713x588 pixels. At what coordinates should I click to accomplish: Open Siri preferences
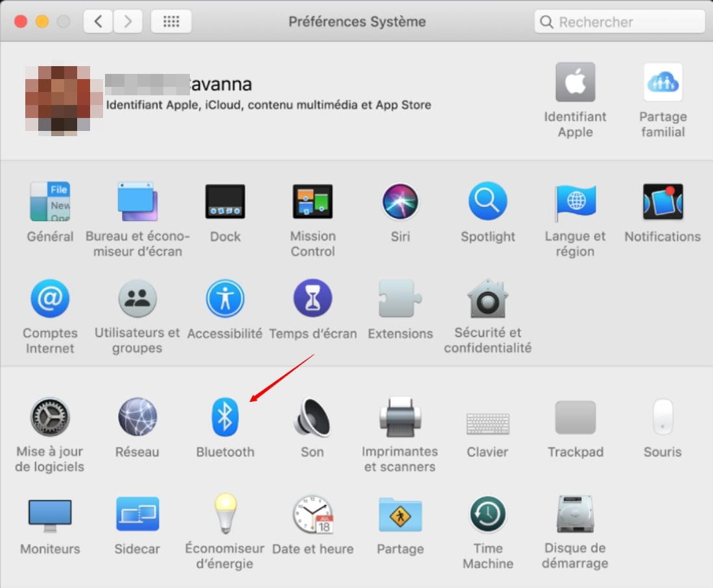pos(400,202)
